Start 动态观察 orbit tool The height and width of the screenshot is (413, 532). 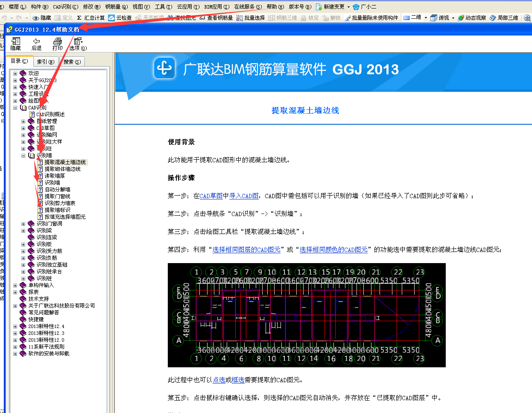pyautogui.click(x=472, y=18)
